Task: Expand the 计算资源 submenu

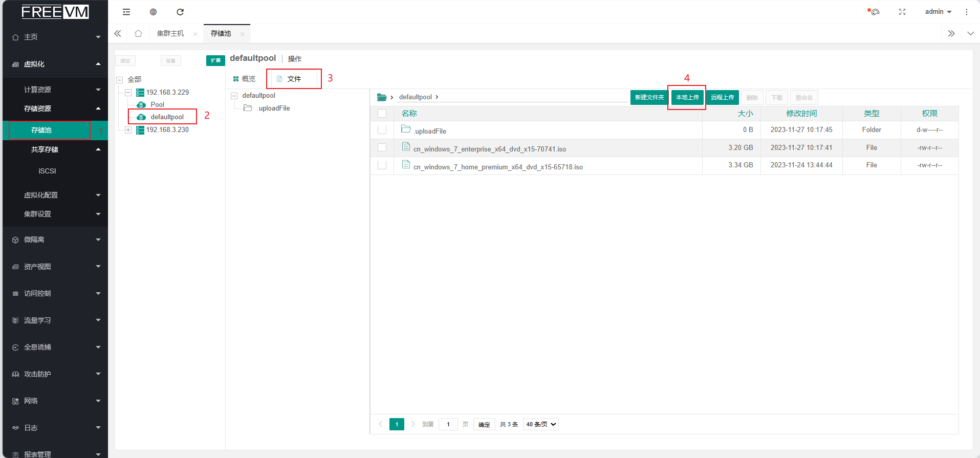Action: (x=55, y=90)
